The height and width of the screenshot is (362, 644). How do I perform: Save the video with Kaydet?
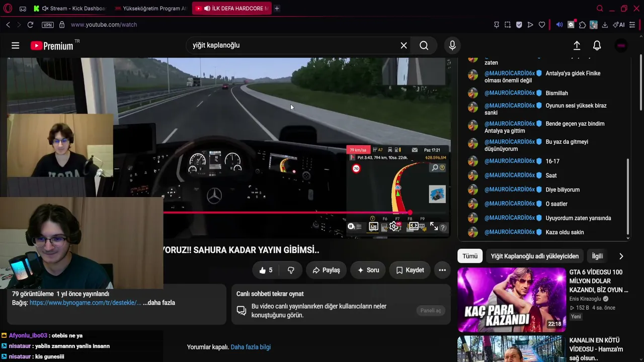click(410, 270)
